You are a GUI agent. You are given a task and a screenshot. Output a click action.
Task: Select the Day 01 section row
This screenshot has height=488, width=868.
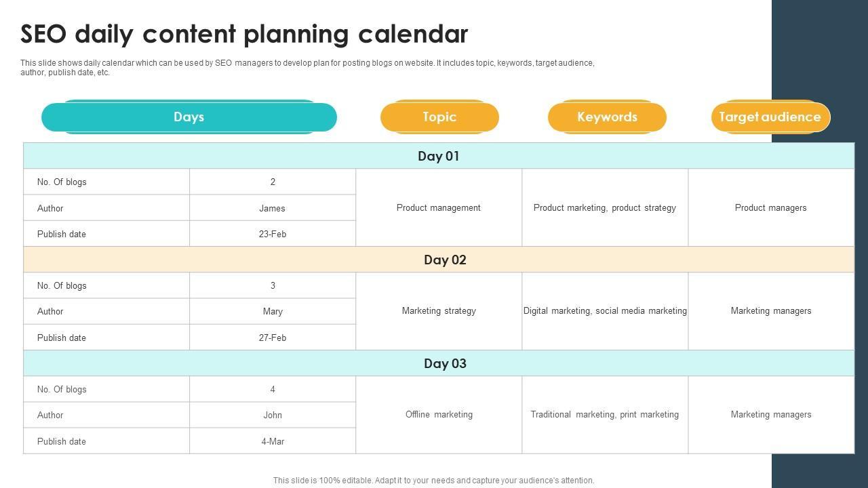tap(439, 156)
